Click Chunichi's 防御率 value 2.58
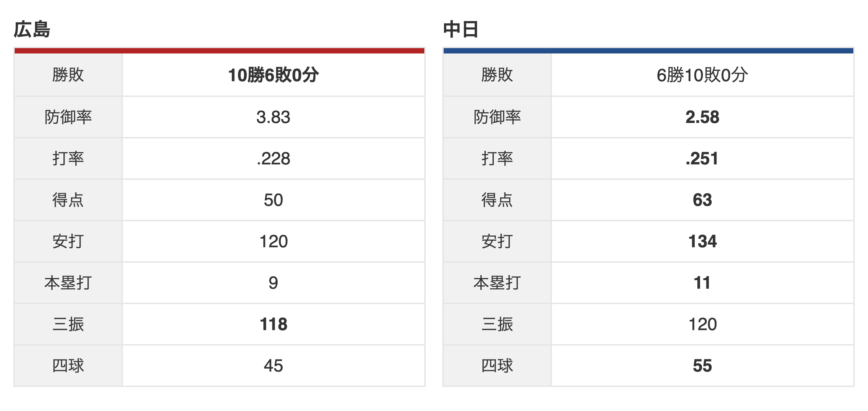The width and height of the screenshot is (868, 411). (x=702, y=117)
